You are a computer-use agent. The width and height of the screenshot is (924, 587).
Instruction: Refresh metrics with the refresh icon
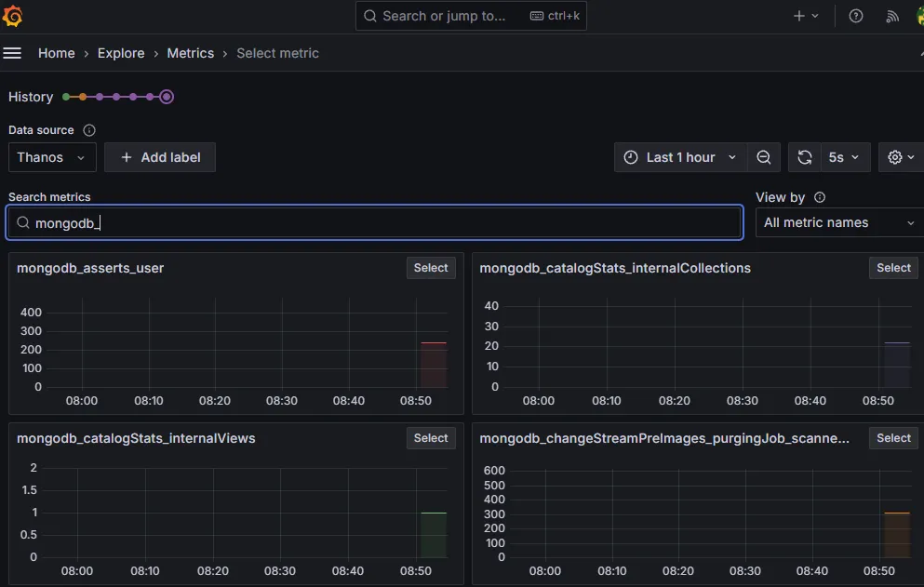pos(804,157)
